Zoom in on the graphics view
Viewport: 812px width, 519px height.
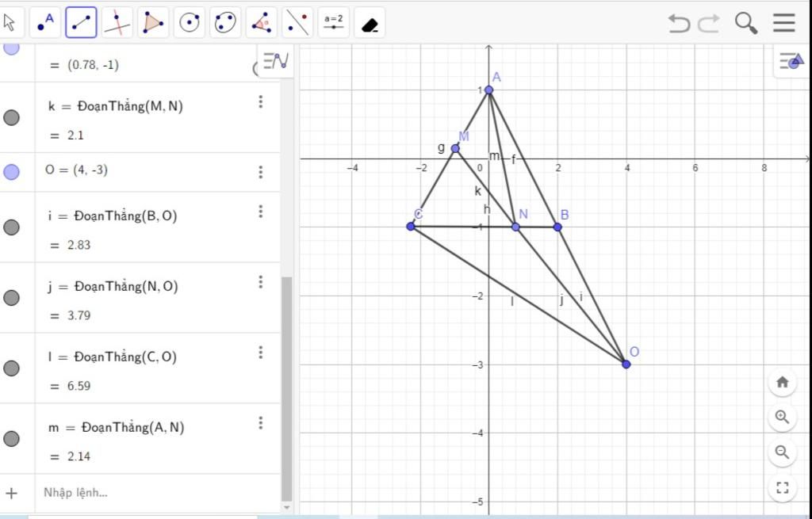click(782, 417)
